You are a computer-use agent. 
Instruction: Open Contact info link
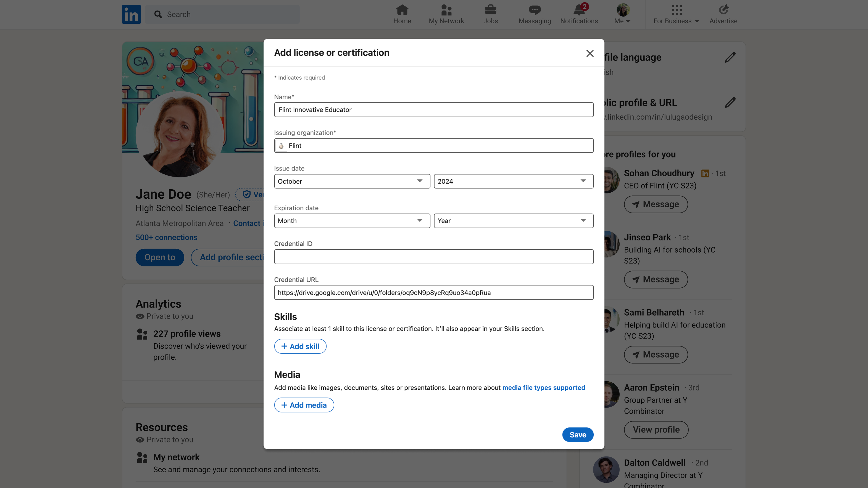click(248, 224)
